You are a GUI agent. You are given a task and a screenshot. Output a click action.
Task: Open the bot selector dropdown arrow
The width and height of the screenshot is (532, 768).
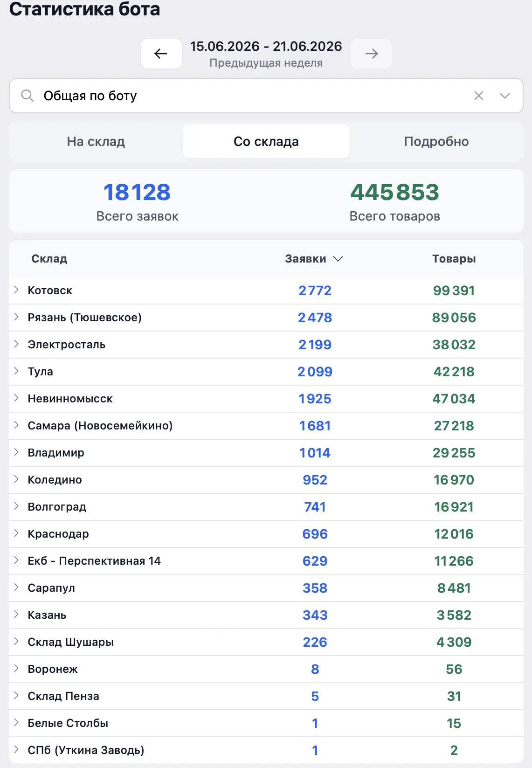click(x=505, y=96)
